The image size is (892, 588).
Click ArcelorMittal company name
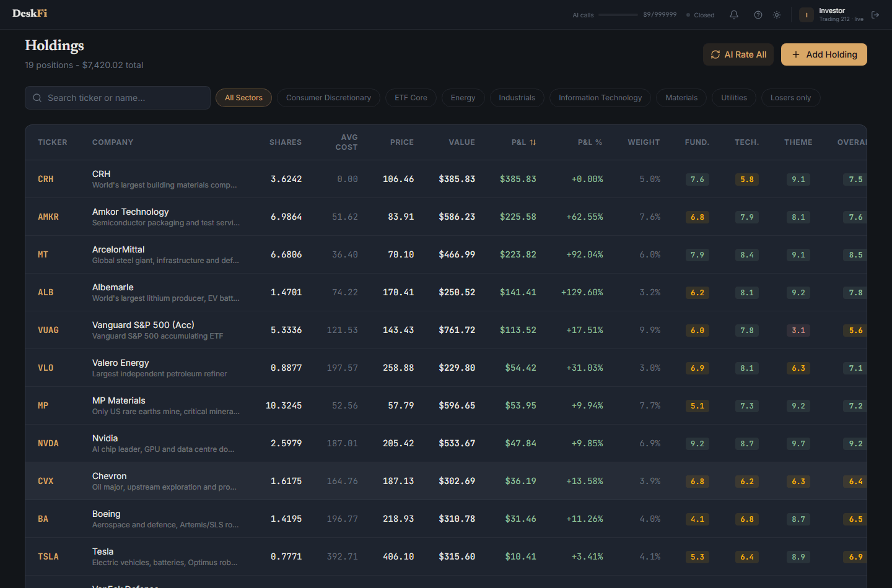[118, 249]
